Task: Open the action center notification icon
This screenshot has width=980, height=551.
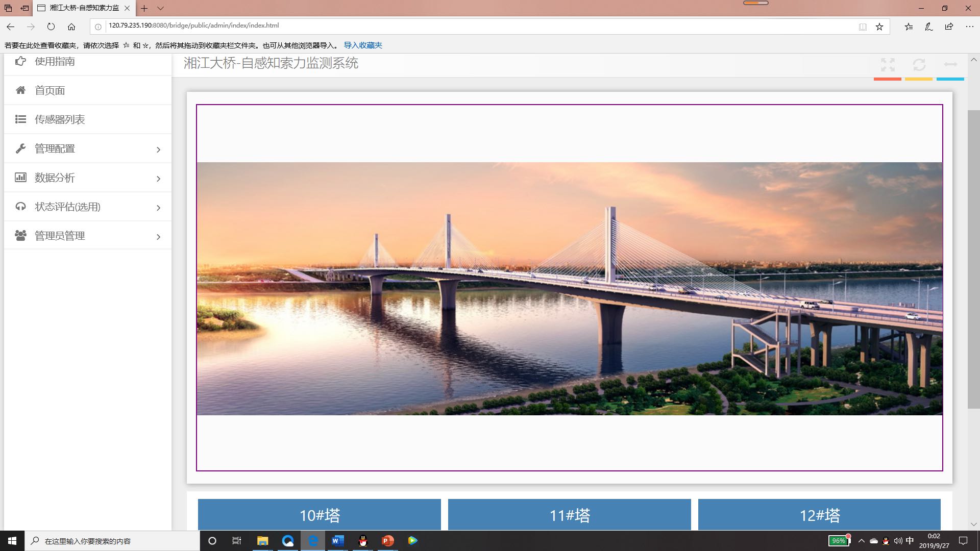Action: (963, 541)
